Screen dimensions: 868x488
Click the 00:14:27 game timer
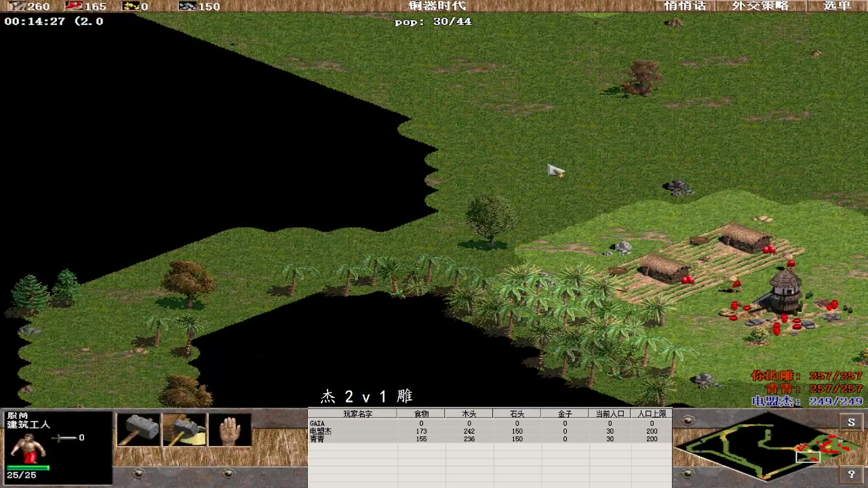point(35,22)
